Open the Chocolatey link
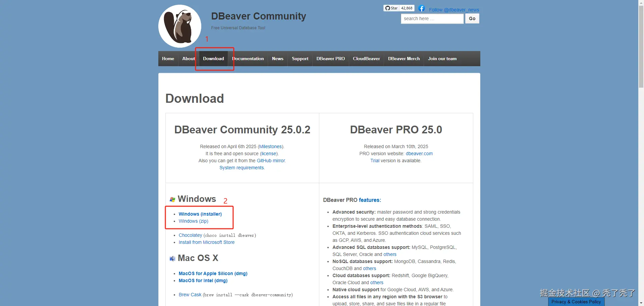Viewport: 644px width, 306px height. coord(191,235)
